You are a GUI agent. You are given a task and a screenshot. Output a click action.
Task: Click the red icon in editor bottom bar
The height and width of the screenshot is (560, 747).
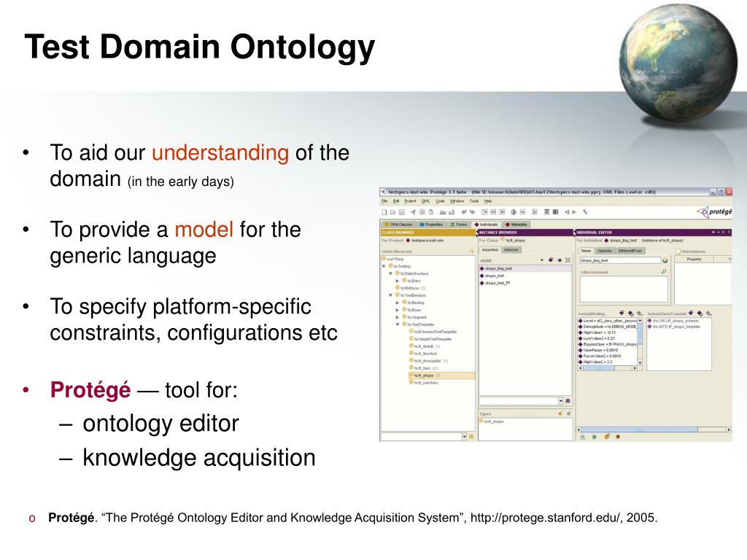(618, 437)
